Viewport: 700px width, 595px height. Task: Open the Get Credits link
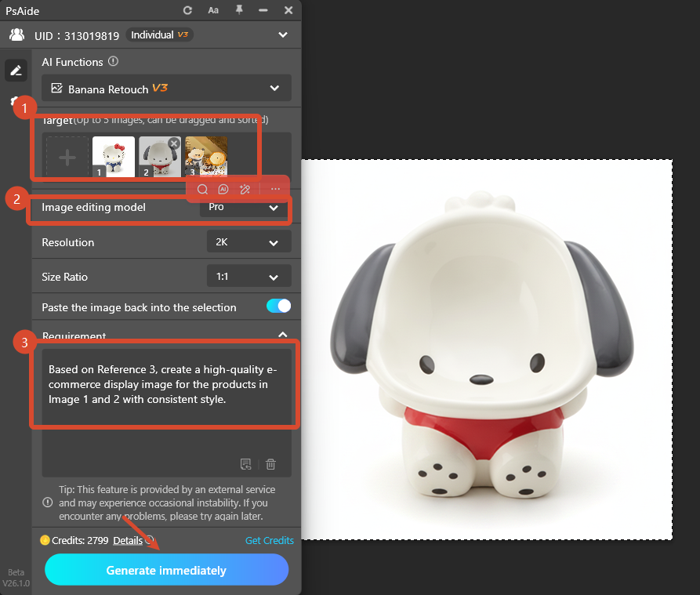269,540
